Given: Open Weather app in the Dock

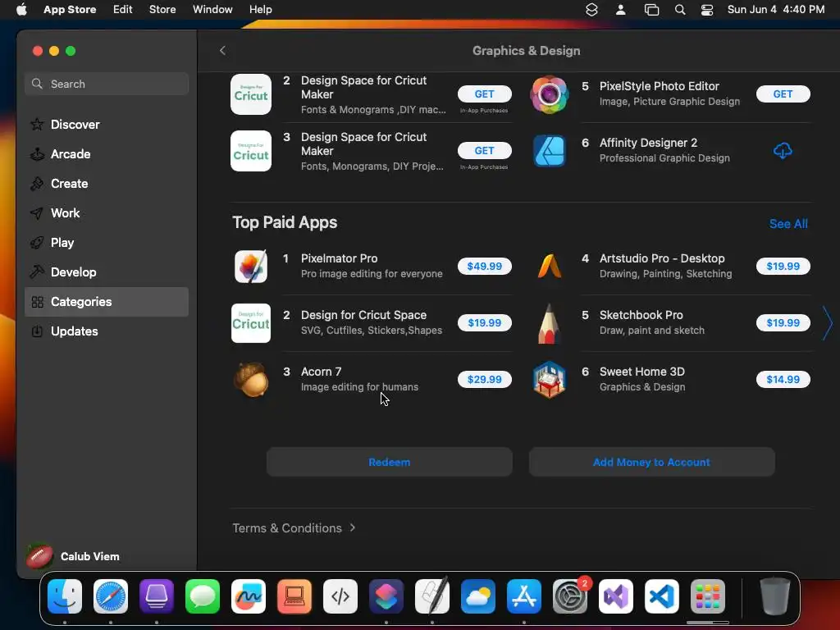Looking at the screenshot, I should (478, 596).
